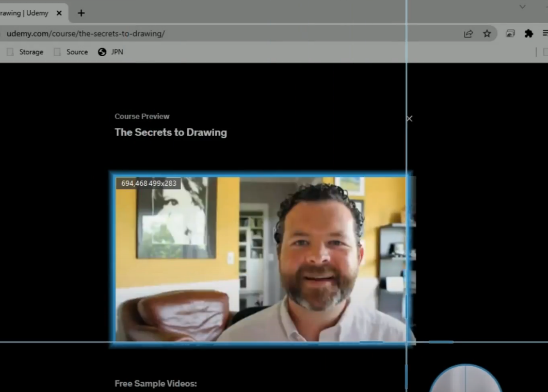This screenshot has width=548, height=392.
Task: Click the magnifier loupe circle at bottom right
Action: click(x=465, y=384)
